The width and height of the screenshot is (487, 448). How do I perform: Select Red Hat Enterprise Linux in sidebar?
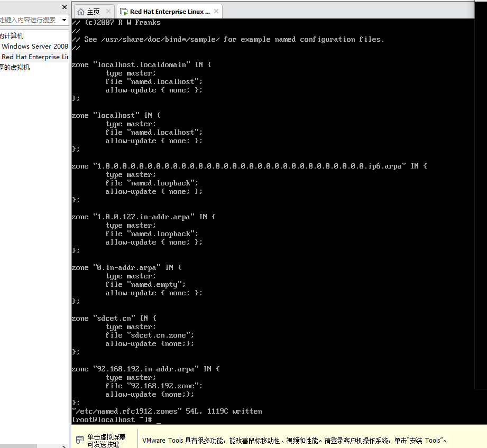coord(34,57)
